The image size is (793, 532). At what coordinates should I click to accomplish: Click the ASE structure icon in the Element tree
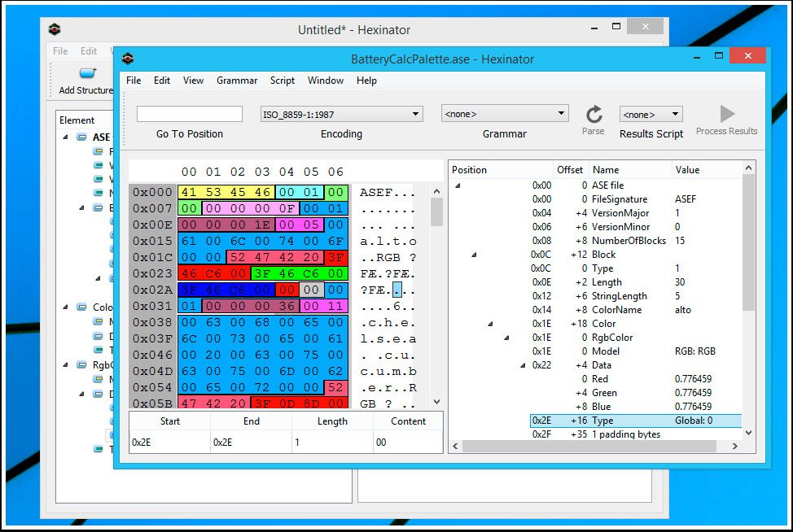tap(81, 137)
